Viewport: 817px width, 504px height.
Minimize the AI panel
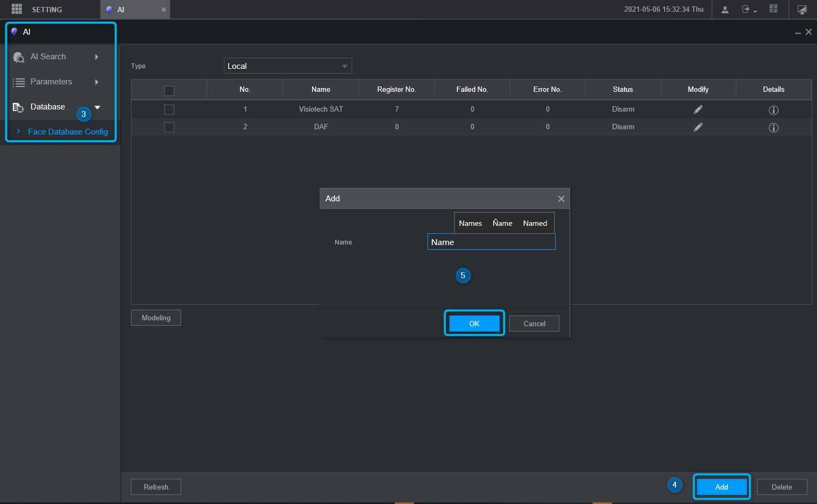pos(798,33)
